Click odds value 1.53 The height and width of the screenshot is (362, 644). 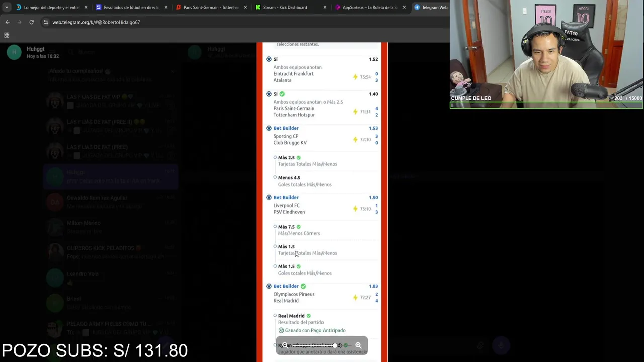(373, 128)
